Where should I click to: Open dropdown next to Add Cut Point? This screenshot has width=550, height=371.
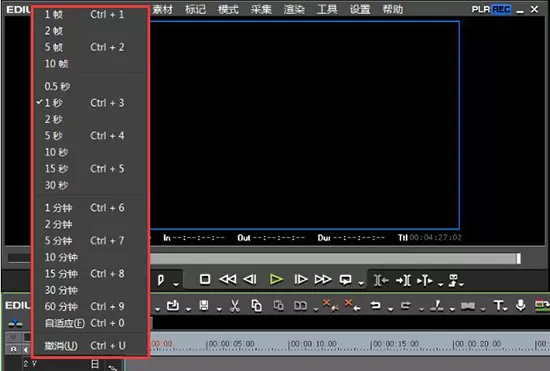click(x=452, y=310)
